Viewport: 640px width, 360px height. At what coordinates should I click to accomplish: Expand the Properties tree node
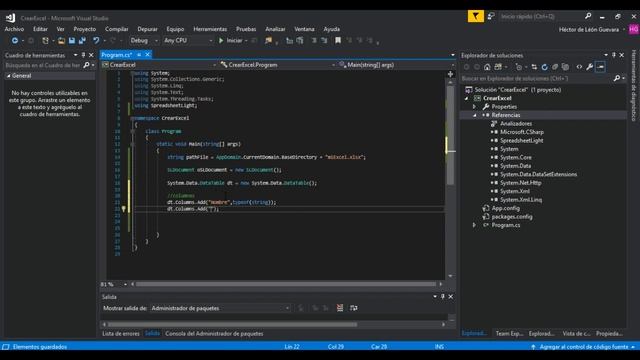tap(474, 107)
